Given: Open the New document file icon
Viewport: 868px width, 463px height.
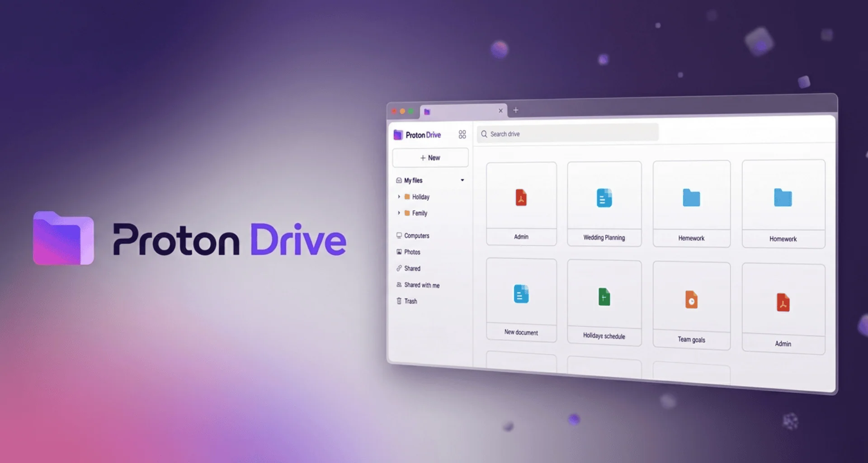Looking at the screenshot, I should click(521, 294).
